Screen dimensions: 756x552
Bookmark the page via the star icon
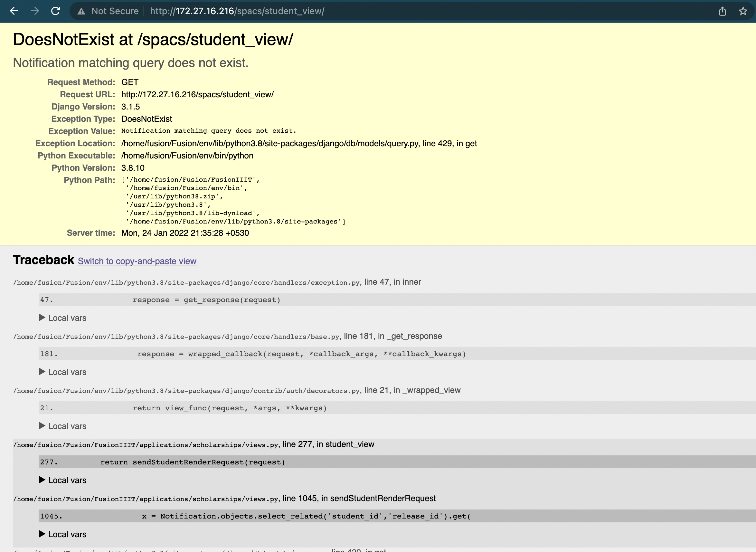tap(743, 11)
